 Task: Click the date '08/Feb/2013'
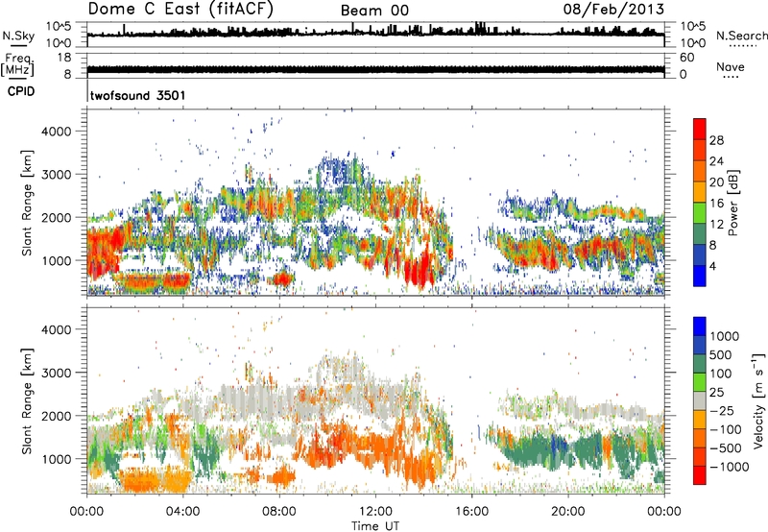pyautogui.click(x=613, y=9)
